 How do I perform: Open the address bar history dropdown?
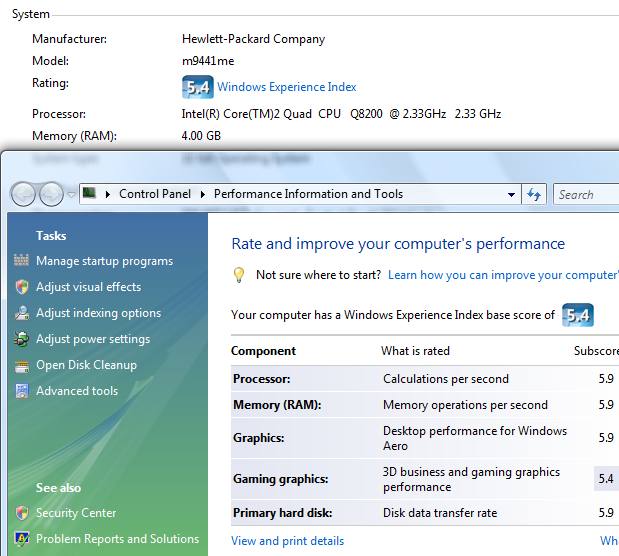pyautogui.click(x=511, y=194)
